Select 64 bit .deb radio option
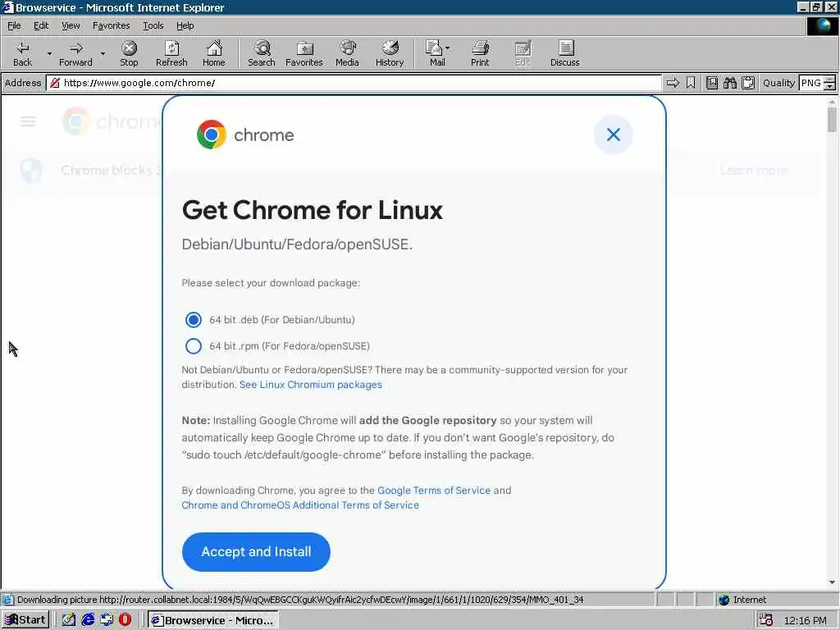The height and width of the screenshot is (630, 840). pos(194,320)
